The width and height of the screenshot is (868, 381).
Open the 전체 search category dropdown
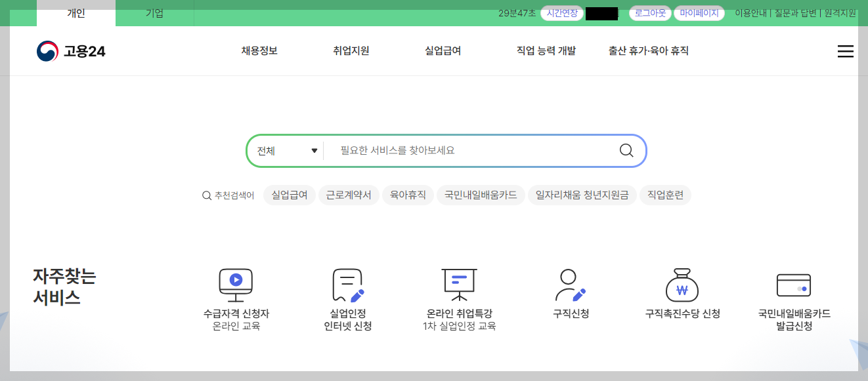coord(285,150)
